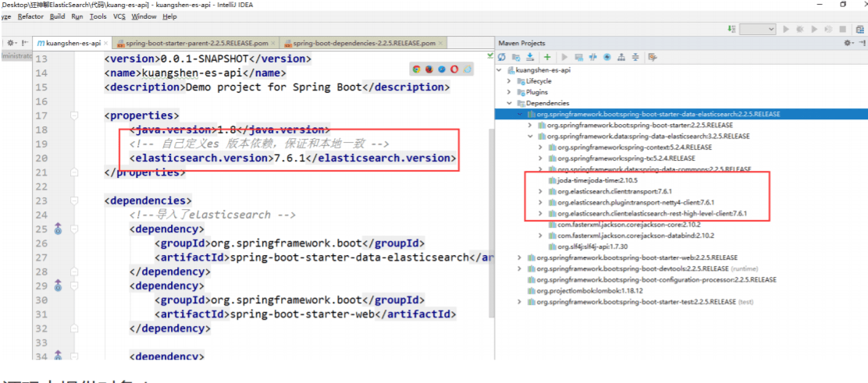Close spring-boot-dependencies pom tab
The width and height of the screenshot is (868, 383).
pyautogui.click(x=441, y=43)
